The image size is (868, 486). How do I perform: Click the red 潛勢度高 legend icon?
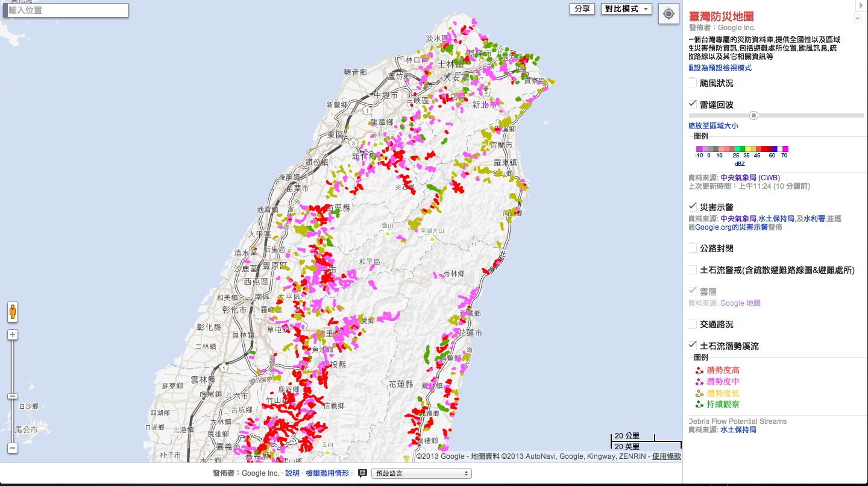[699, 370]
